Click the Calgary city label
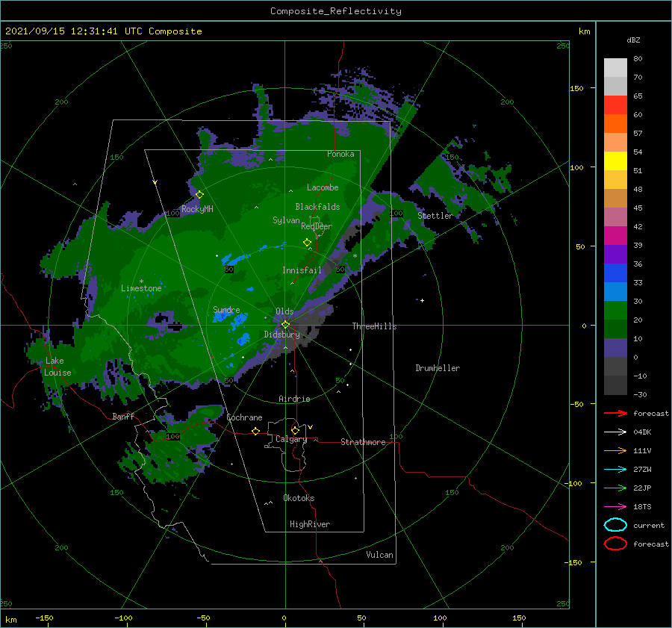Viewport: 672px width, 628px height. (x=291, y=439)
